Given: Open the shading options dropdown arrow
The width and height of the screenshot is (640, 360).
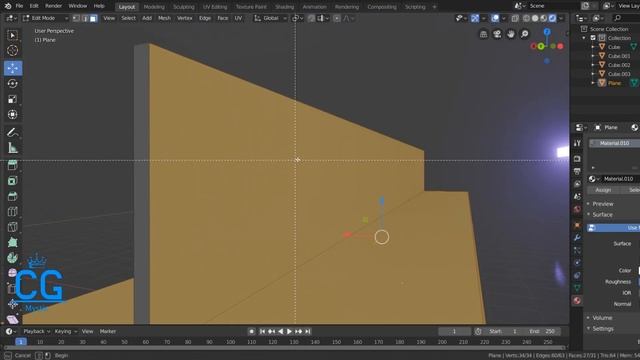Looking at the screenshot, I should 561,18.
